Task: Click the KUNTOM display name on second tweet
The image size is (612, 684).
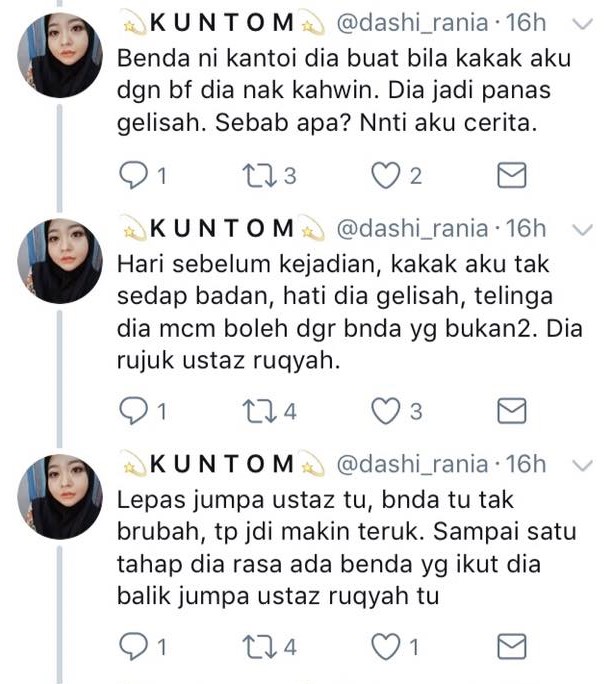Action: click(x=222, y=229)
